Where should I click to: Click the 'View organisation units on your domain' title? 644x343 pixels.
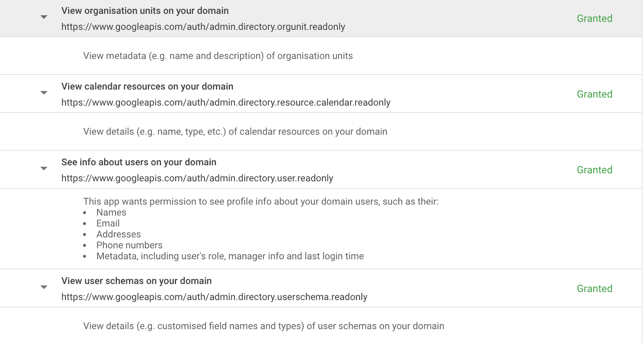pyautogui.click(x=145, y=11)
